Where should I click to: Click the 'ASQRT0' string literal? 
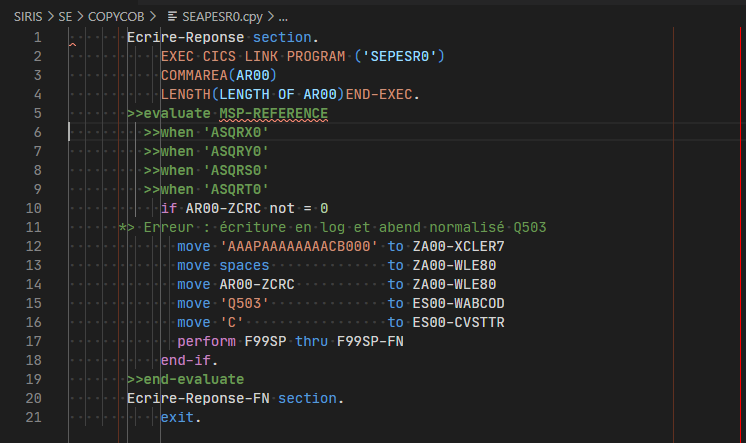pyautogui.click(x=235, y=189)
